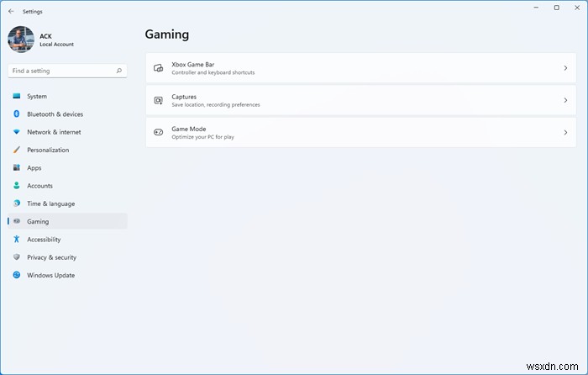Click the Bluetooth & devices icon
588x375 pixels.
(x=17, y=114)
